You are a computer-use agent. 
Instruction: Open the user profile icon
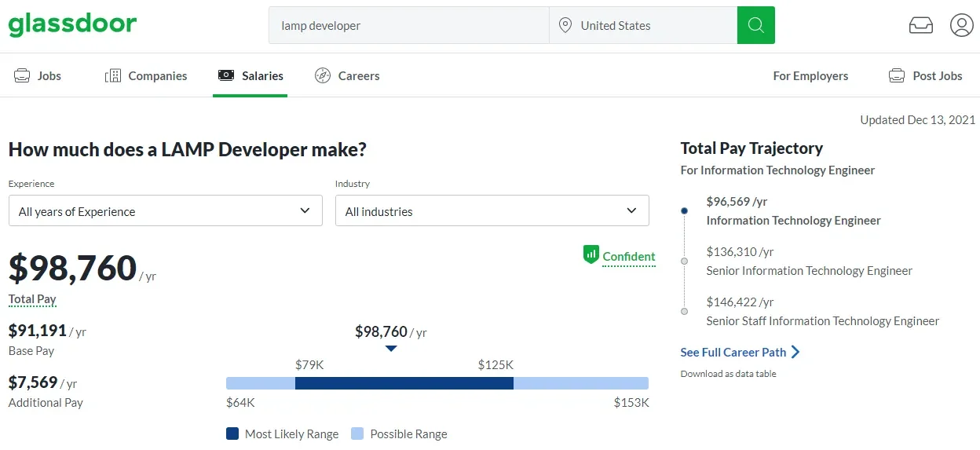pos(961,25)
